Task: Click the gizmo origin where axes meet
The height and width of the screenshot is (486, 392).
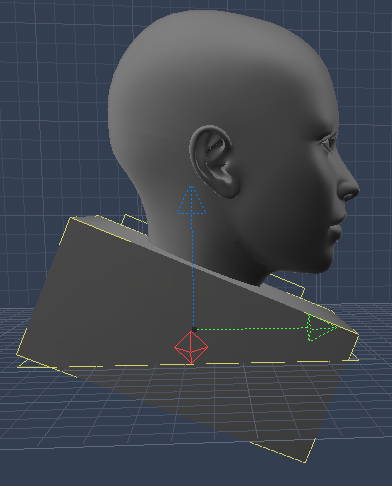Action: (194, 329)
